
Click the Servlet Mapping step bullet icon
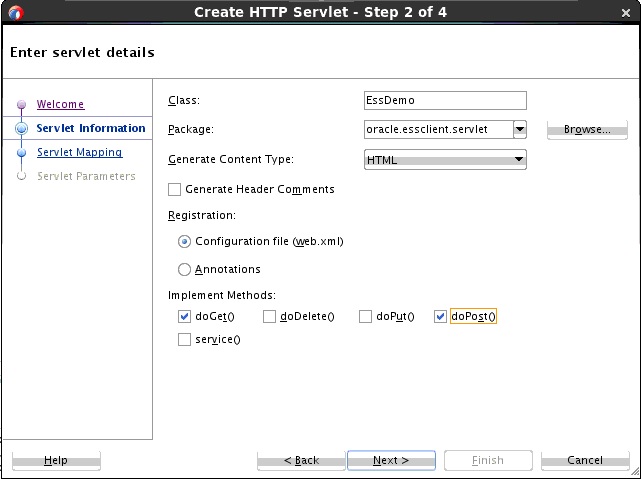point(21,152)
